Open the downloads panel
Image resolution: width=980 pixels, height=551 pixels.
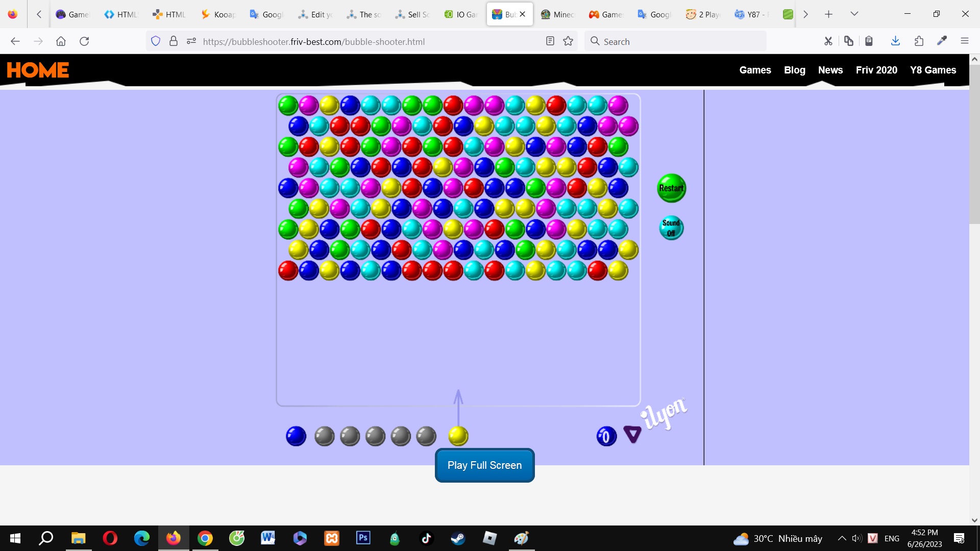[x=895, y=41]
